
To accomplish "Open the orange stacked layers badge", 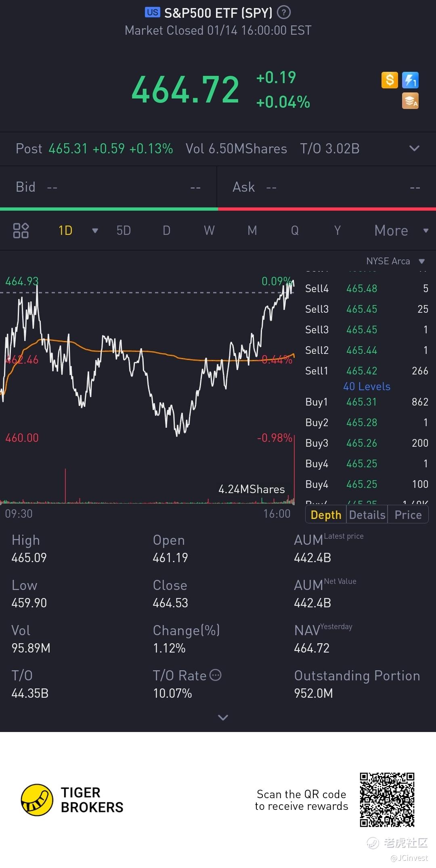I will pos(410,101).
